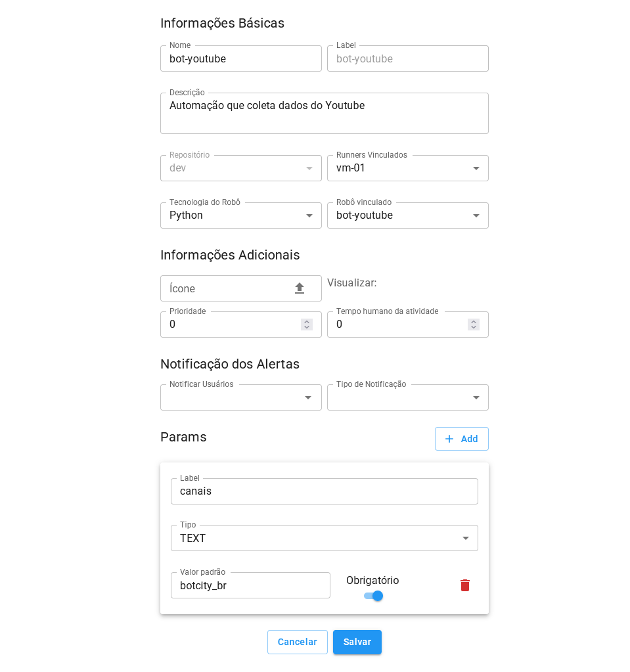Click the icon upload arrow

tap(300, 288)
